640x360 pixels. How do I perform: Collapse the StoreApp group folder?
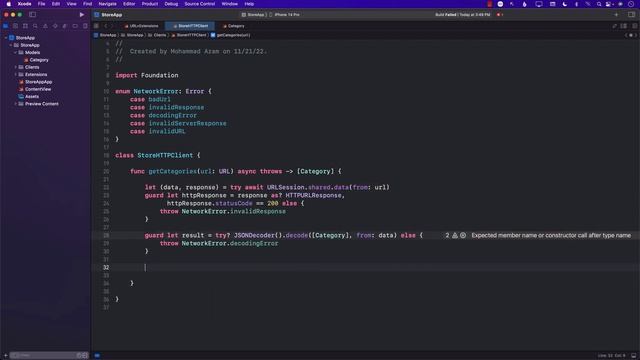(x=11, y=45)
